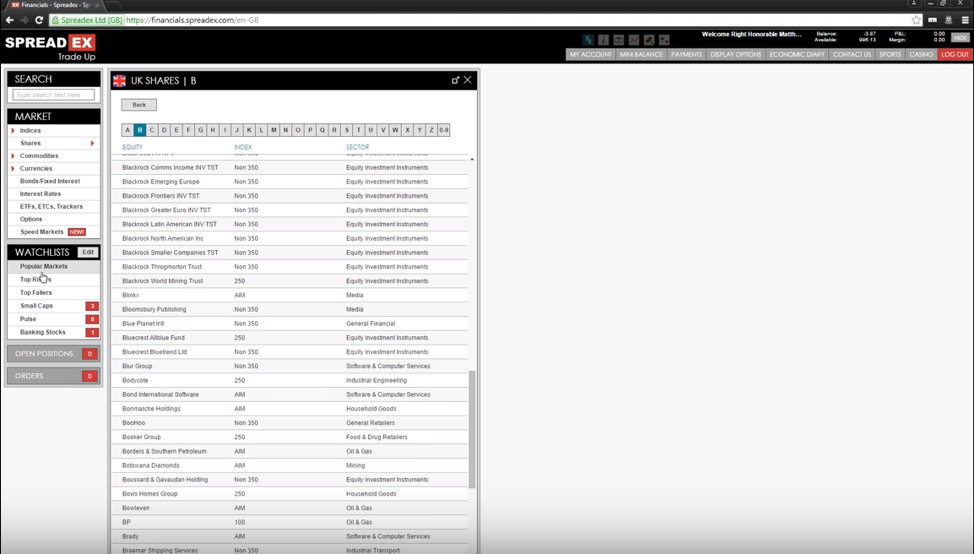Click the blue-red up/down triangles icon
Image resolution: width=974 pixels, height=554 pixels.
coord(664,40)
